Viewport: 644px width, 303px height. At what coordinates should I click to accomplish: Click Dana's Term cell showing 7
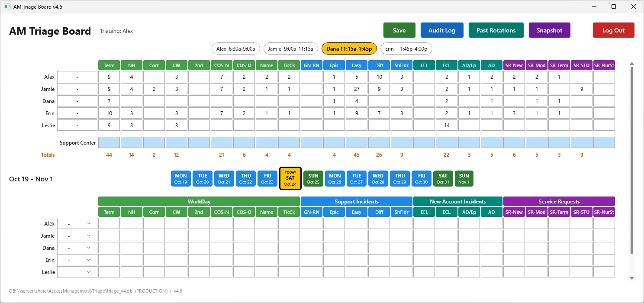(109, 101)
